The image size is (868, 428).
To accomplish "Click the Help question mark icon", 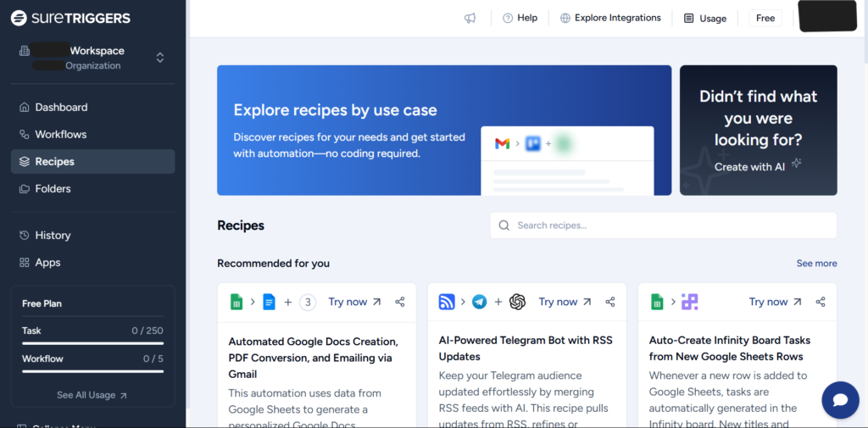I will coord(508,19).
